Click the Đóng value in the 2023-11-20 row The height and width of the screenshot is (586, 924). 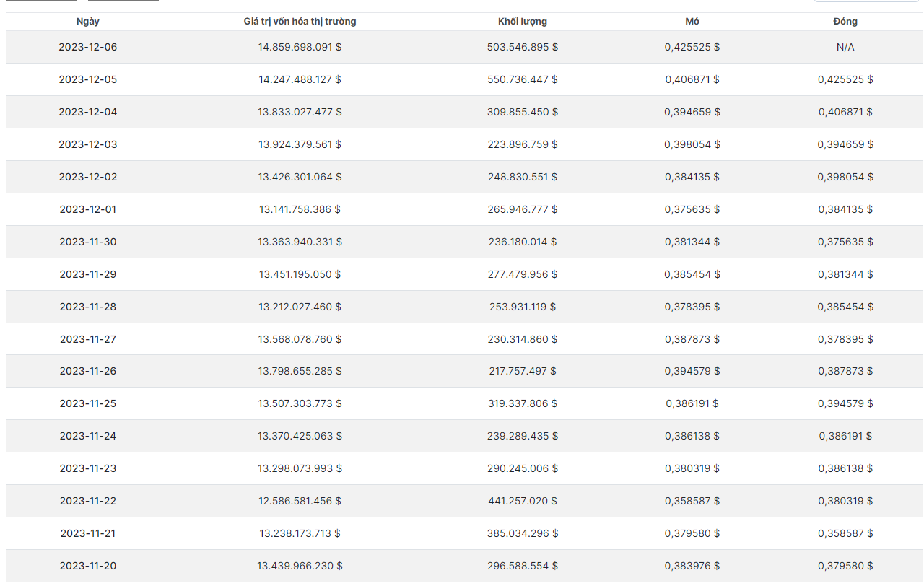(845, 566)
